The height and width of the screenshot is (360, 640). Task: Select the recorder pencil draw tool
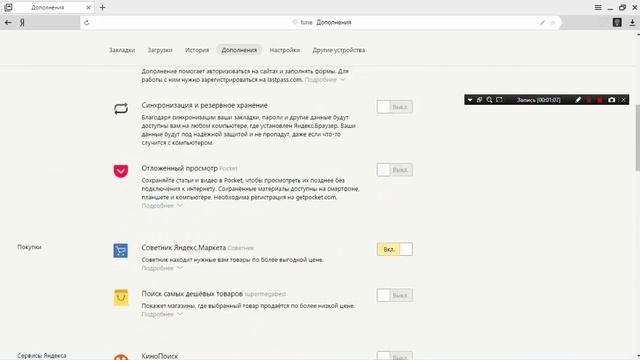[578, 100]
